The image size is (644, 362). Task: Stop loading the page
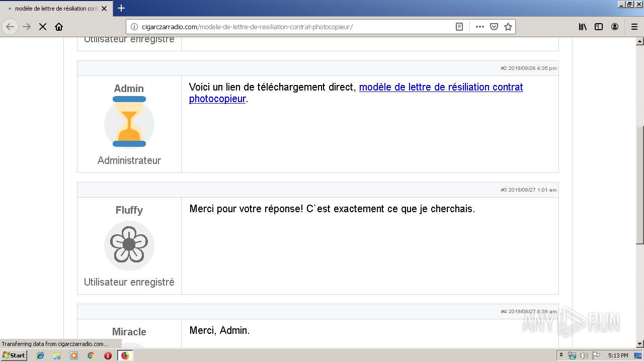click(x=43, y=27)
